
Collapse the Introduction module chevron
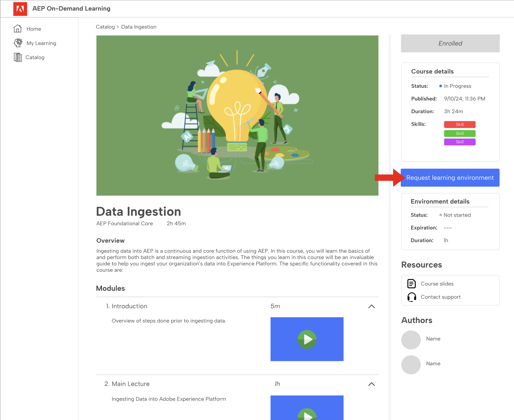click(371, 307)
